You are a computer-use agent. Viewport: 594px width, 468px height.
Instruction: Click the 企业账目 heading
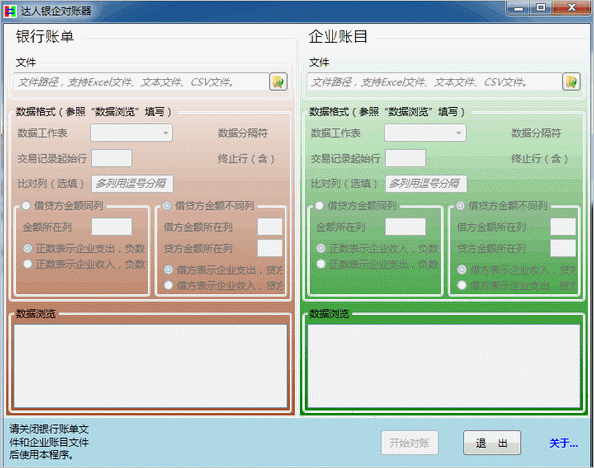(x=338, y=37)
